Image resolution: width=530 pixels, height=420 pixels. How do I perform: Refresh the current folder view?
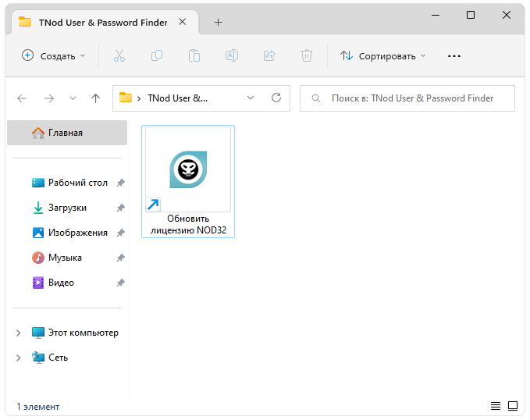click(276, 98)
